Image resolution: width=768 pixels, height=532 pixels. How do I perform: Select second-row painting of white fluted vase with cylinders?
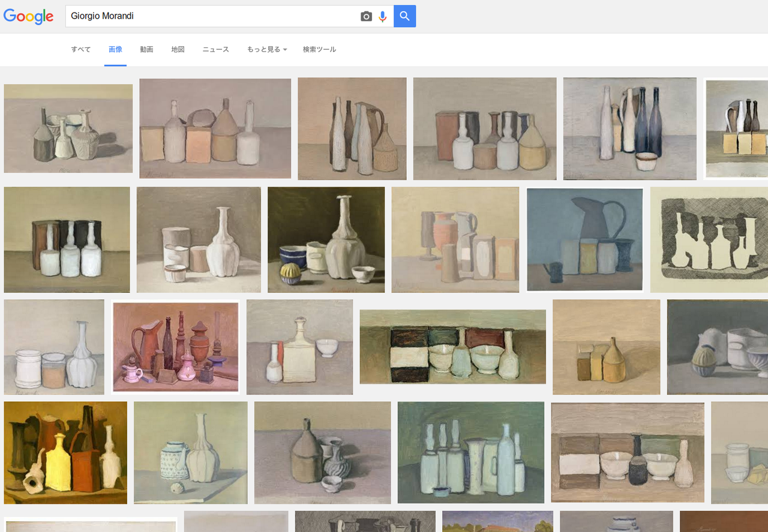coord(199,239)
